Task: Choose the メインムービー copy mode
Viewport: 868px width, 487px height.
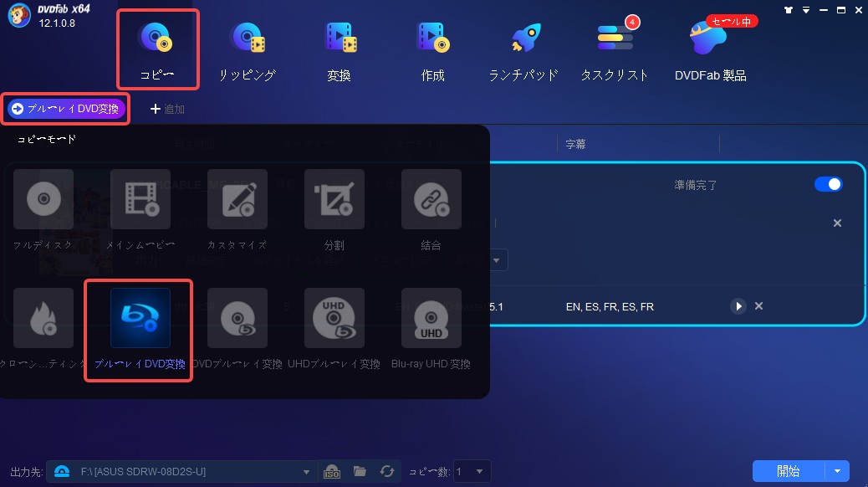Action: pos(140,199)
